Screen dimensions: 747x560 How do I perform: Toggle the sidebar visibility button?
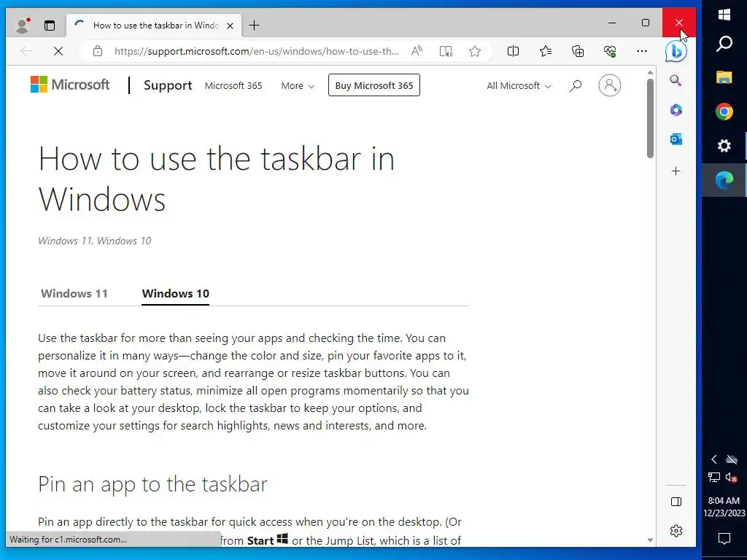tap(676, 502)
